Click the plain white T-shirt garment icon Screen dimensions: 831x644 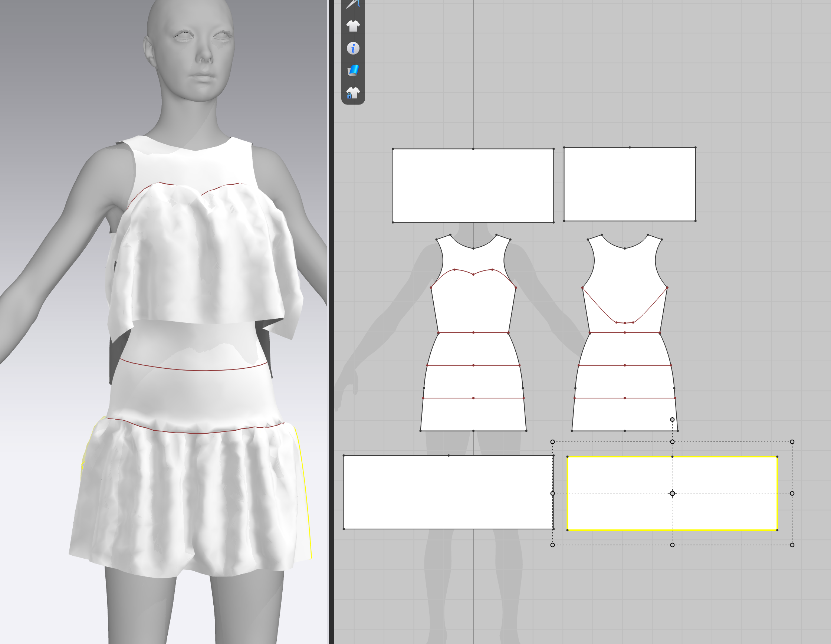[x=353, y=26]
